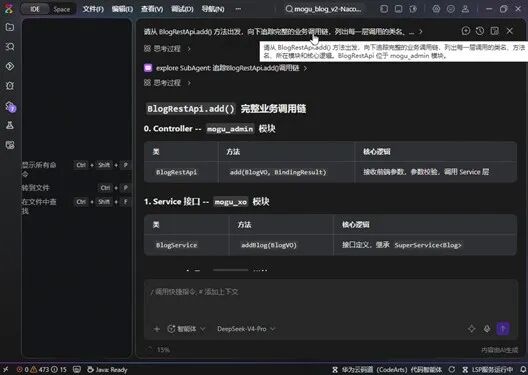The width and height of the screenshot is (528, 375).
Task: Open the 智能体 mode dropdown
Action: pyautogui.click(x=187, y=329)
